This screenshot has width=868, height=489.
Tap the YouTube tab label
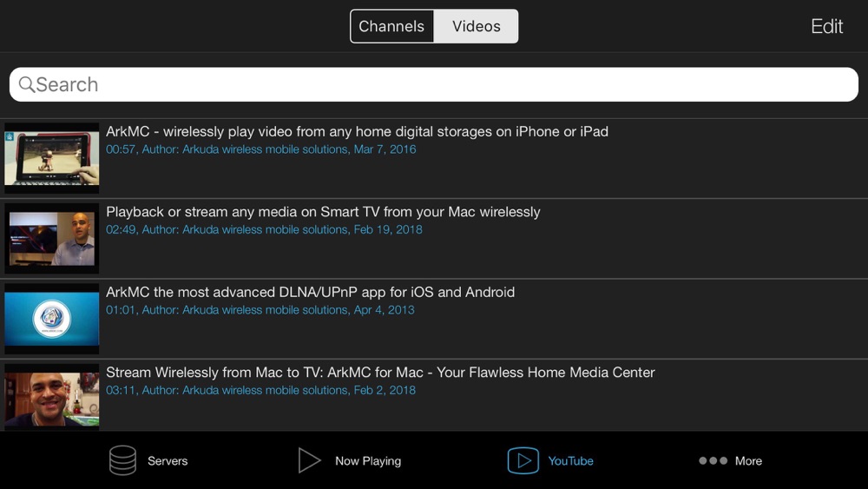click(x=571, y=460)
